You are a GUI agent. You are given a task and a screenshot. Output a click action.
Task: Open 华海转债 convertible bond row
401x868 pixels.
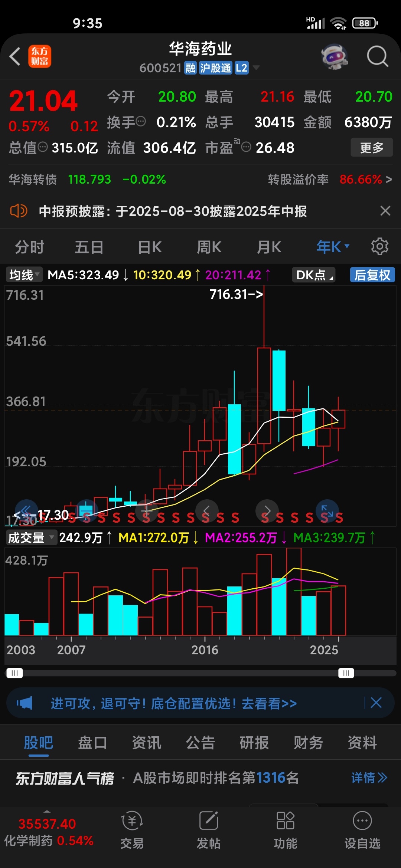pyautogui.click(x=87, y=180)
